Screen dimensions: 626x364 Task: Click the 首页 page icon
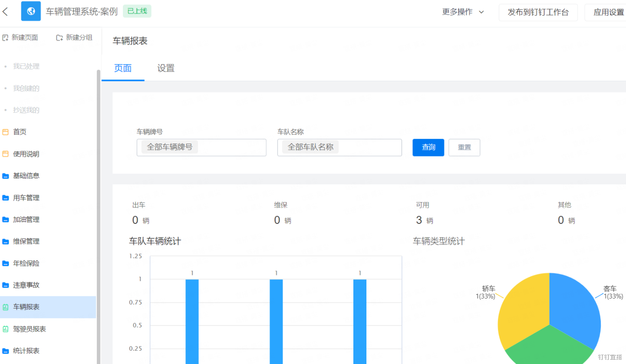[6, 132]
